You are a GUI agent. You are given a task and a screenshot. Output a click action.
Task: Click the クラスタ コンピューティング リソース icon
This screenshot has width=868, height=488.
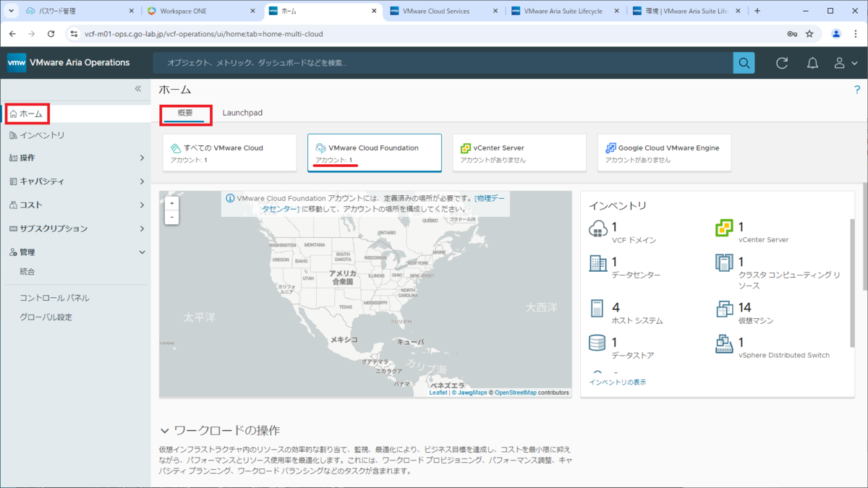(724, 263)
